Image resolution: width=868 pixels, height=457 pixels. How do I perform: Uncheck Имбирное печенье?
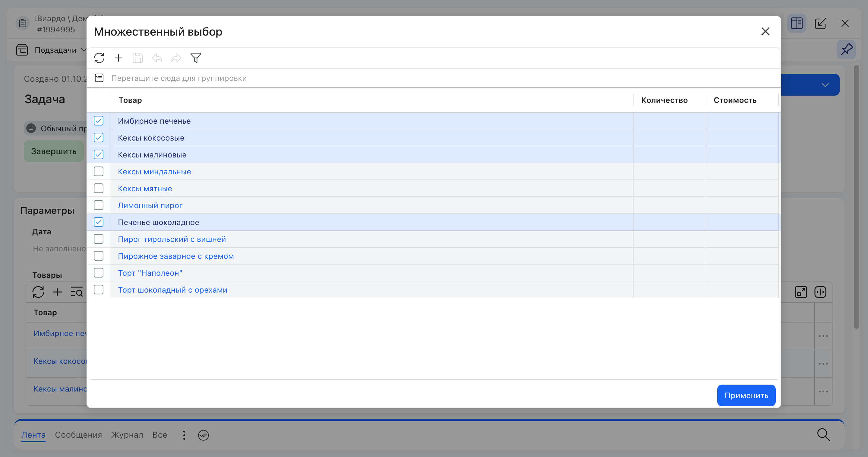pos(98,121)
